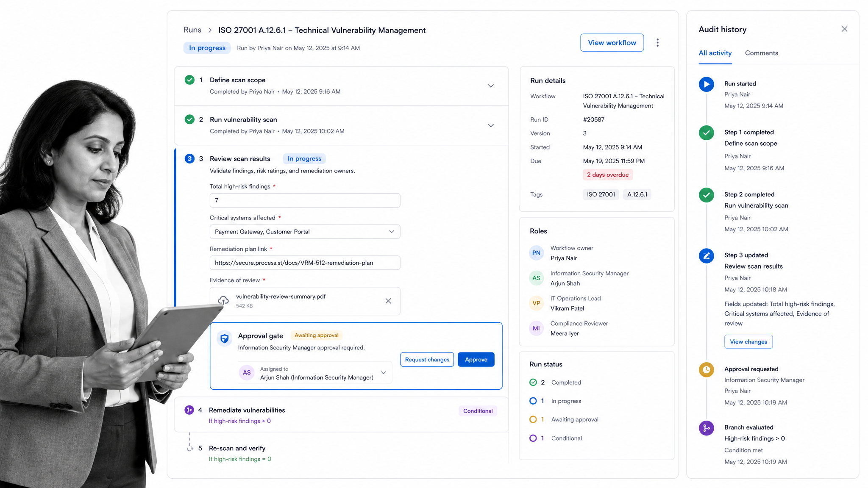Expand the Run vulnerability scan step
868x488 pixels.
[x=491, y=126]
